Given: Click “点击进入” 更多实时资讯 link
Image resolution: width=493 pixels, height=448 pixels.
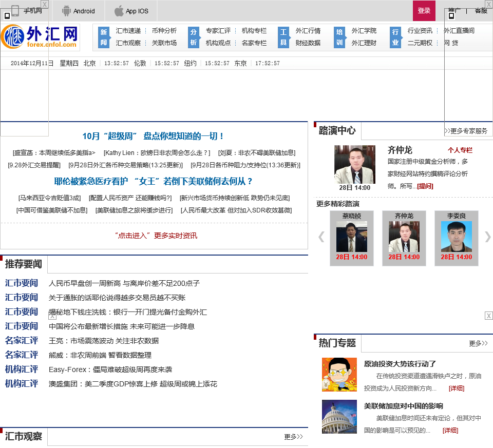Looking at the screenshot, I should coord(156,236).
